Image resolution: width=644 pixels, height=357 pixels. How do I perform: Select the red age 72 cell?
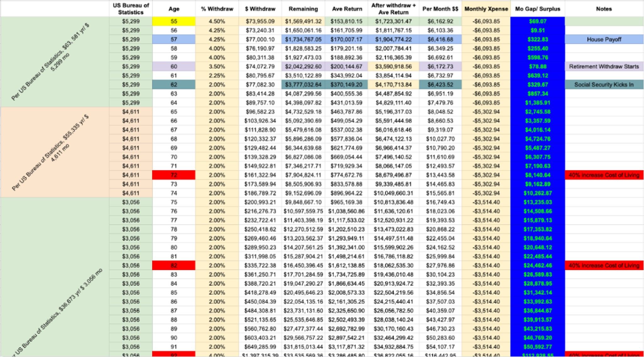174,175
